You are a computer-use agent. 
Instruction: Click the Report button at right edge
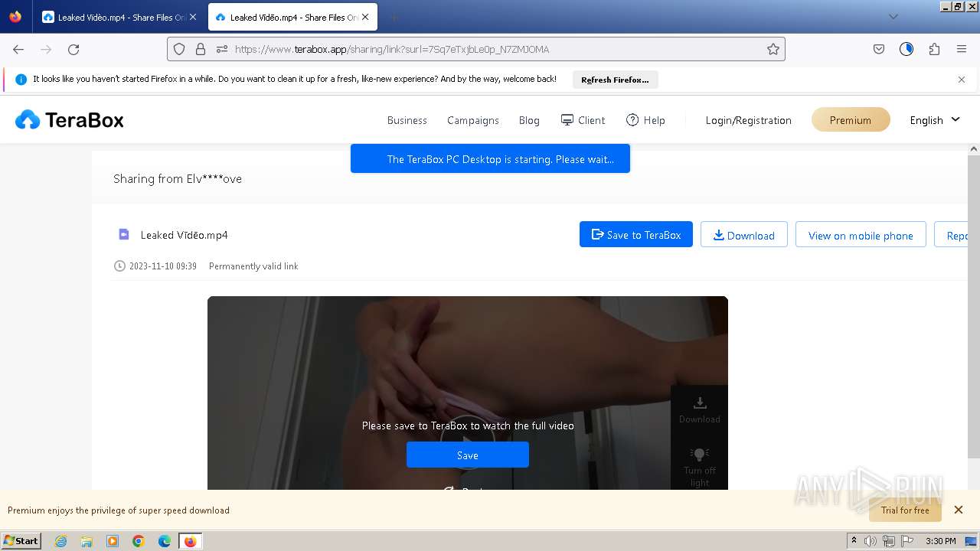(x=952, y=235)
